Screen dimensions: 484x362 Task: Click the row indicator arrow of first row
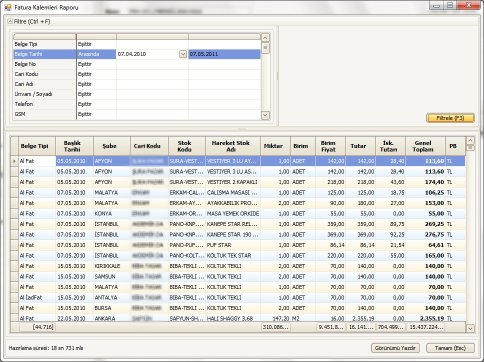click(x=14, y=161)
